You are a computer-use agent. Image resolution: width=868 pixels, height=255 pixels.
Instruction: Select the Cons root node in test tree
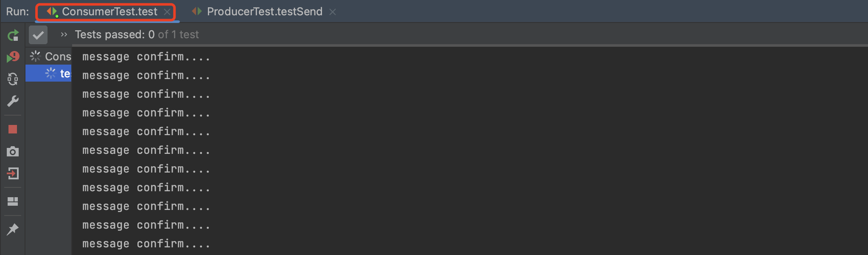pyautogui.click(x=58, y=57)
